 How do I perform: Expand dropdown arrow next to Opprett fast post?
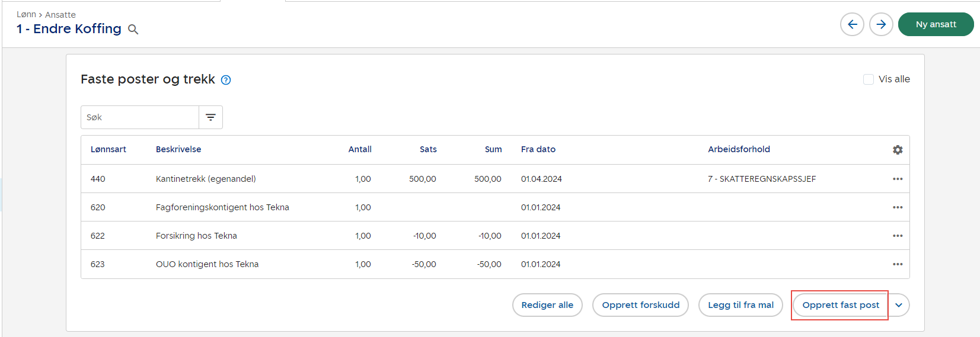pos(899,305)
